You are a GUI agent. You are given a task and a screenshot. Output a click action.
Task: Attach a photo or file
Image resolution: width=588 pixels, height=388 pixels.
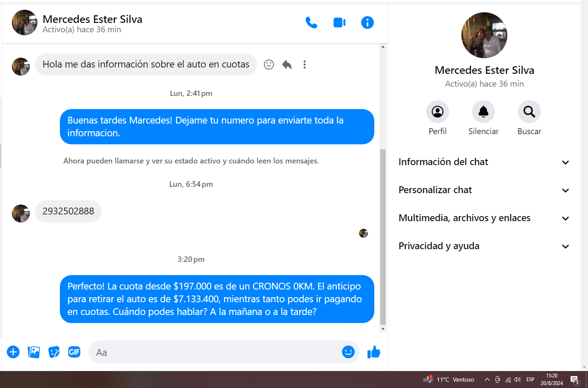[x=34, y=352]
